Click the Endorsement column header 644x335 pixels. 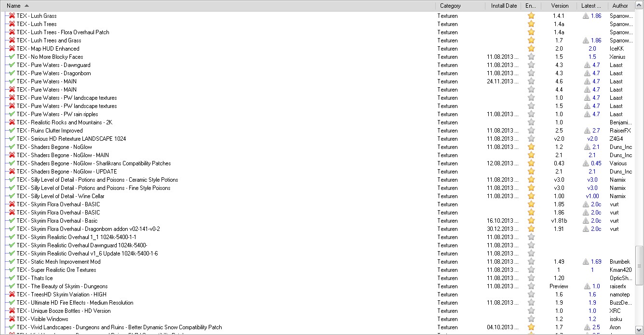531,6
